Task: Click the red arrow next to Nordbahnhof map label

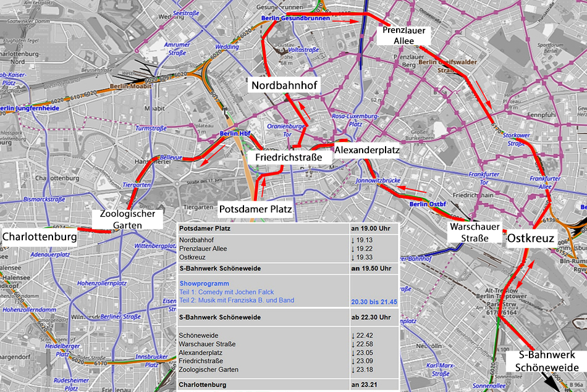Action: pyautogui.click(x=305, y=112)
